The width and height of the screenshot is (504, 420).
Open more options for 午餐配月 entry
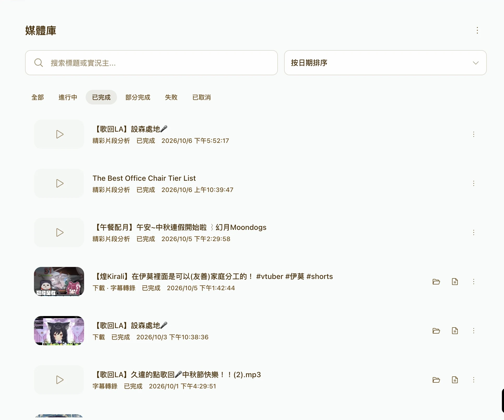click(x=473, y=232)
